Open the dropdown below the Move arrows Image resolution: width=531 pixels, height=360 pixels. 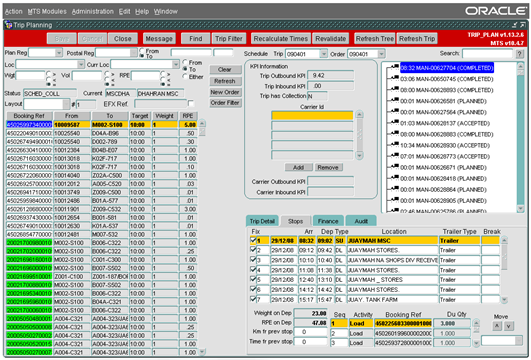(x=519, y=340)
